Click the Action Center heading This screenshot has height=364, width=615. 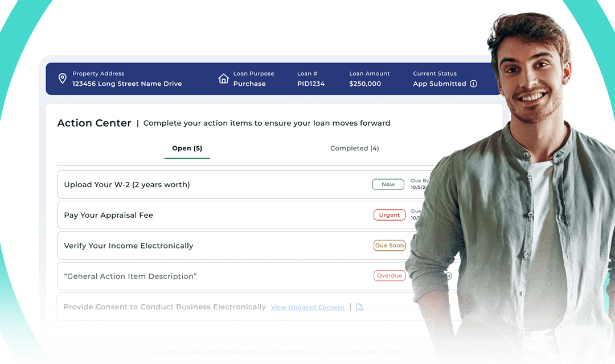click(x=94, y=123)
